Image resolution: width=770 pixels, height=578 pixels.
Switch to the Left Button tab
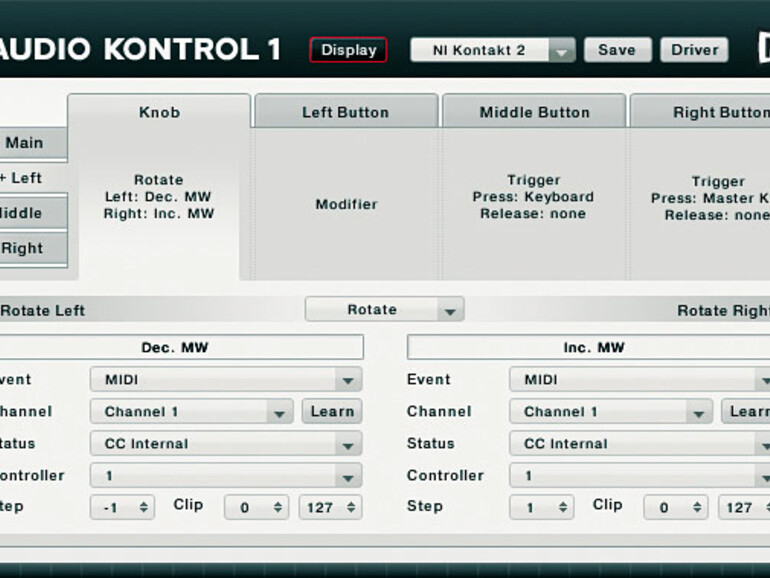pos(346,112)
